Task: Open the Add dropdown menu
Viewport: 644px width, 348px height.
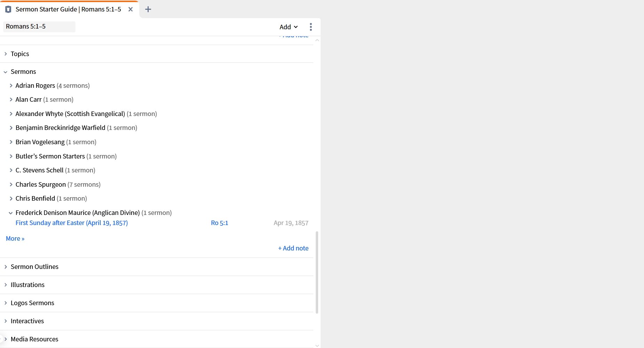Action: 289,27
